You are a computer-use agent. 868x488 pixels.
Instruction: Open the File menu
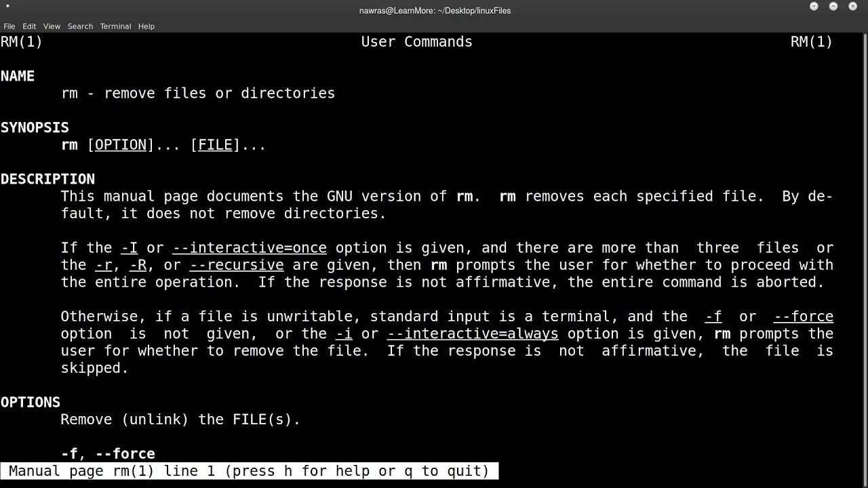9,26
